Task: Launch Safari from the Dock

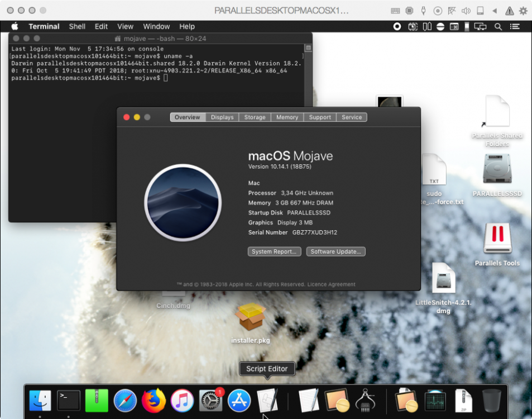Action: [x=125, y=401]
